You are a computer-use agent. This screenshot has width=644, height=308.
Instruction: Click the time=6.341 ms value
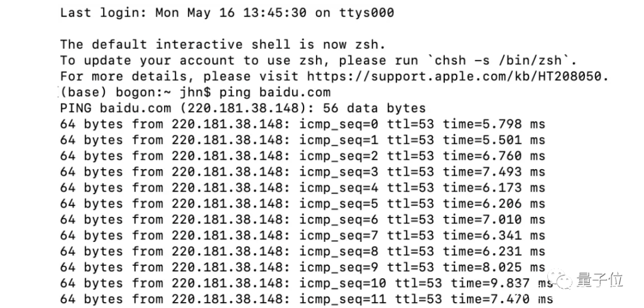click(494, 235)
